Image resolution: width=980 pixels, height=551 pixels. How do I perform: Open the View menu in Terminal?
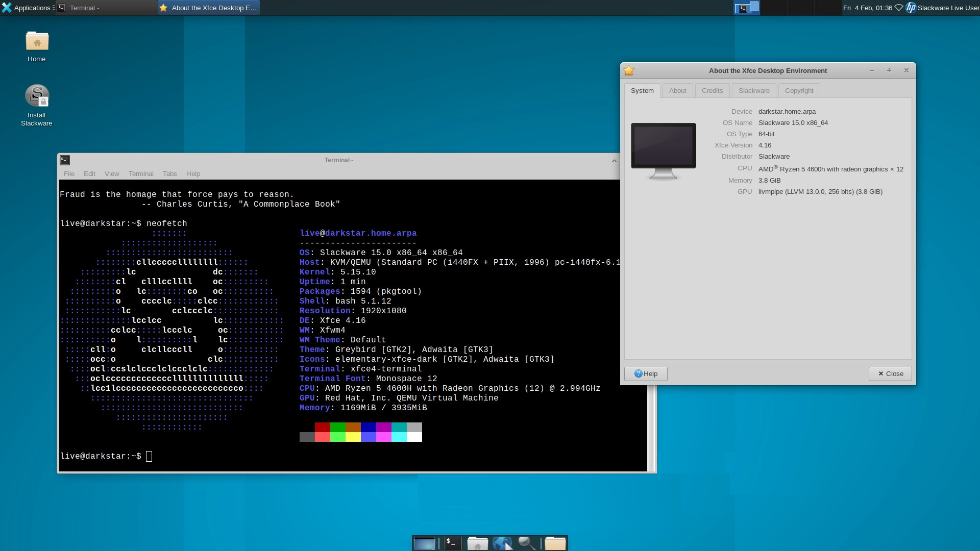[x=112, y=174]
